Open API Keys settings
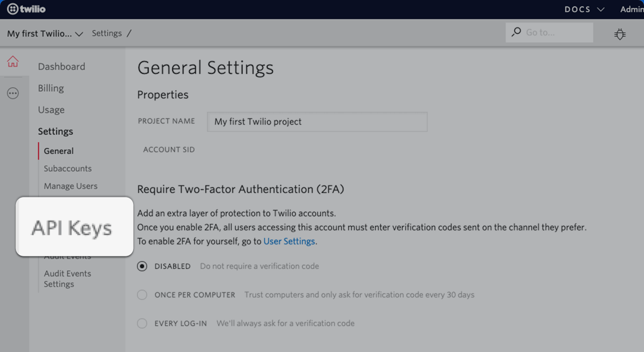The width and height of the screenshot is (644, 352). click(72, 228)
